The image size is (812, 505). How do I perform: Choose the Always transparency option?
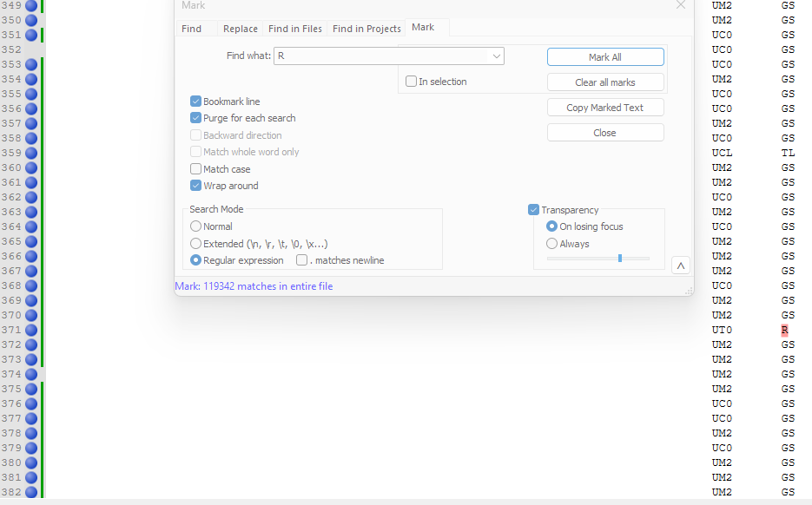[x=551, y=244]
